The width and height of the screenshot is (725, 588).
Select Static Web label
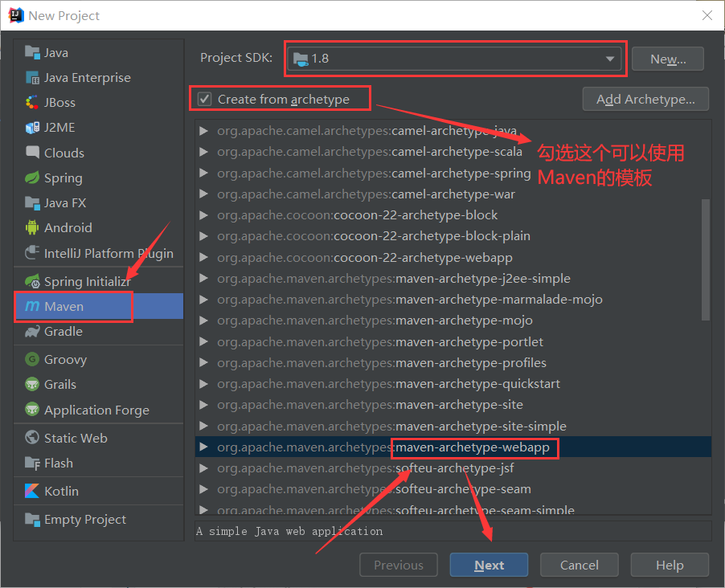[x=76, y=438]
